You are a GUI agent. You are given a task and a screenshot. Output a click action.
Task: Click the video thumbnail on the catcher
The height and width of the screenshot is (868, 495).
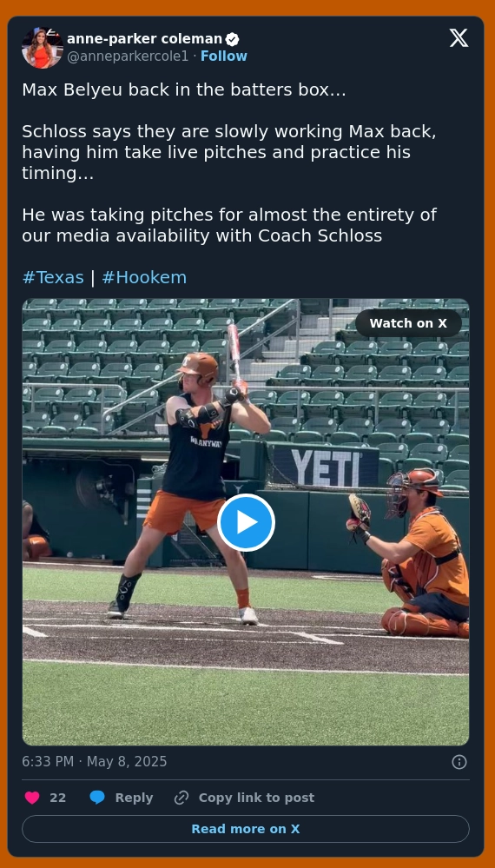[x=409, y=553]
